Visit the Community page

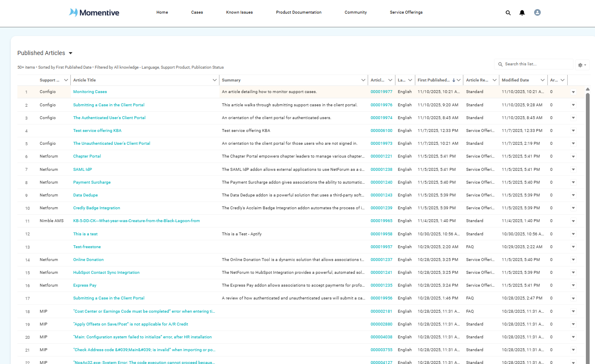point(356,12)
